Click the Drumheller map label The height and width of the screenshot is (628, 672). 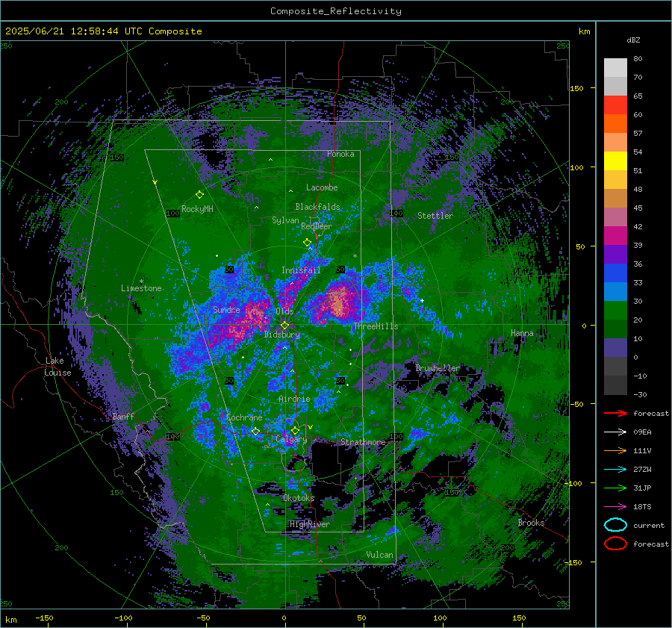437,368
